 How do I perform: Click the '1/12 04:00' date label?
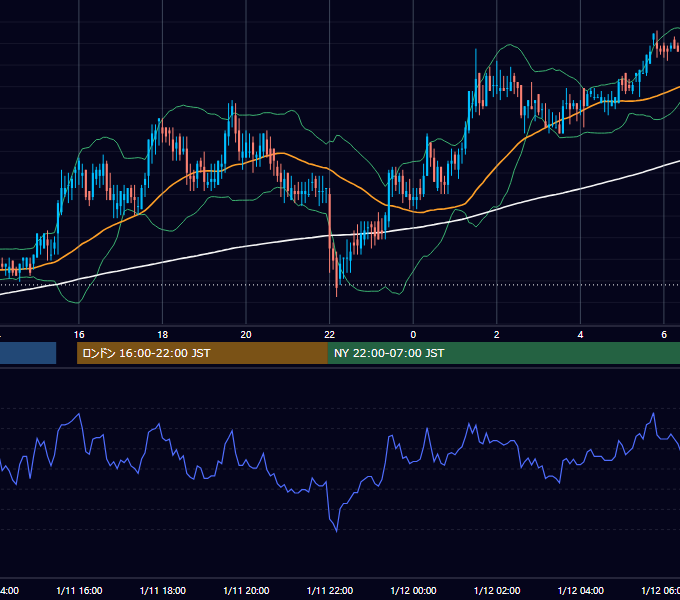(581, 591)
